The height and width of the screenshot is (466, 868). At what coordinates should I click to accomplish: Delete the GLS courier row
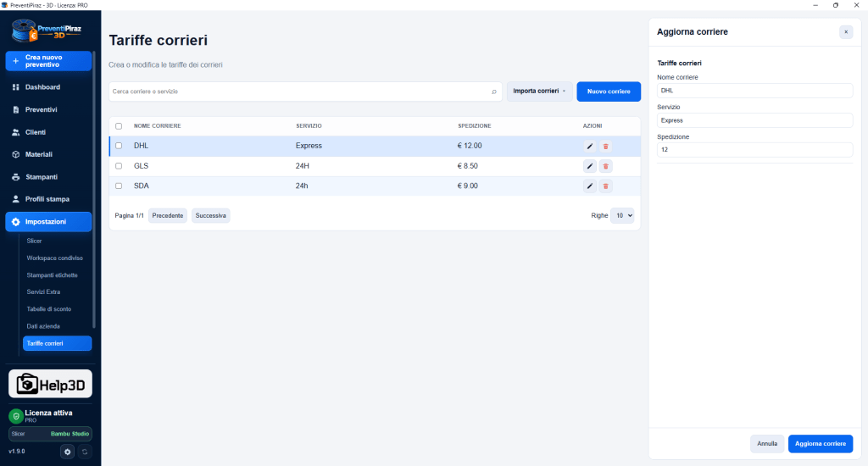point(605,166)
